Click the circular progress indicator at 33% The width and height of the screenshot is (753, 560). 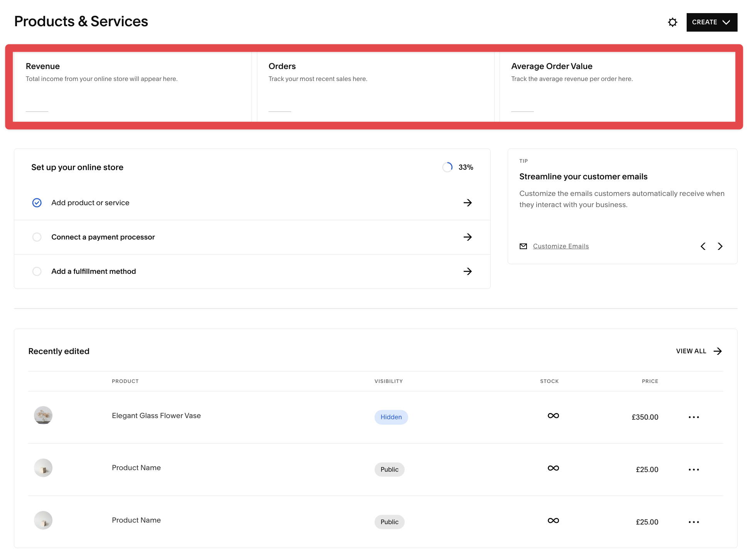click(x=448, y=167)
